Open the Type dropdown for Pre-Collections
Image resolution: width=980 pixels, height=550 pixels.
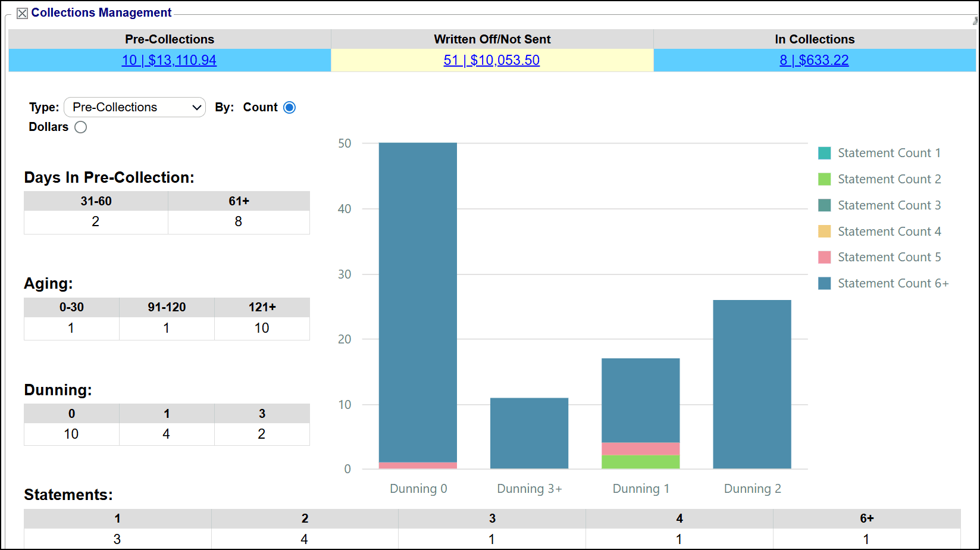[134, 108]
